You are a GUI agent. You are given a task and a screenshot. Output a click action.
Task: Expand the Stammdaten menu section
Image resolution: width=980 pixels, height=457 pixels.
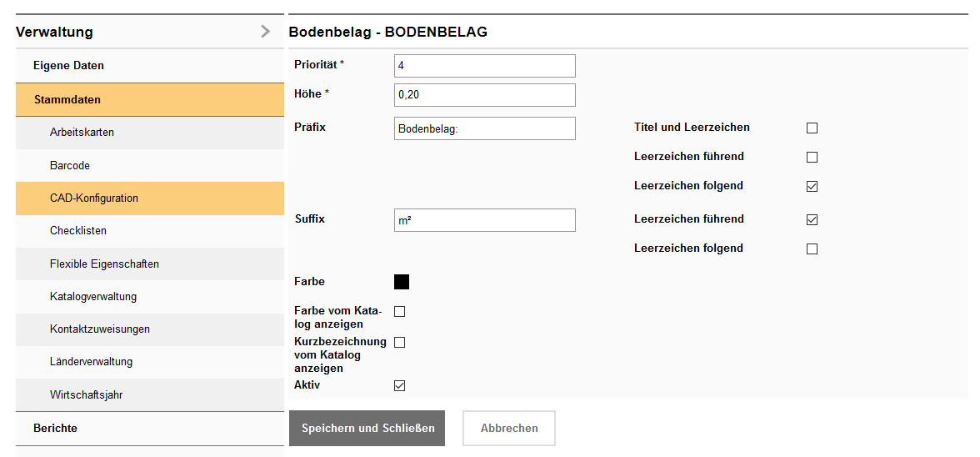tap(67, 100)
